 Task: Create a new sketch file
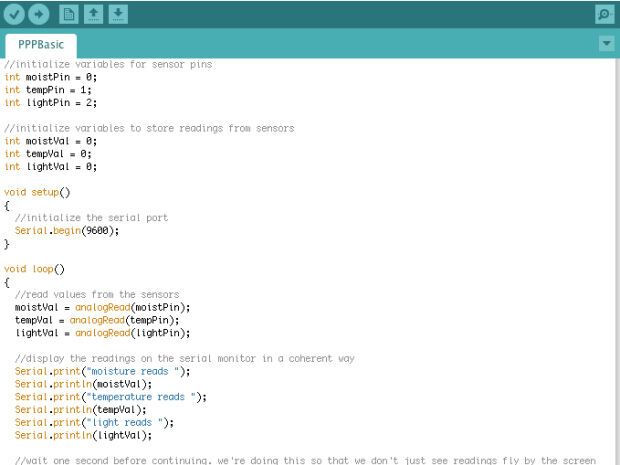pyautogui.click(x=69, y=14)
